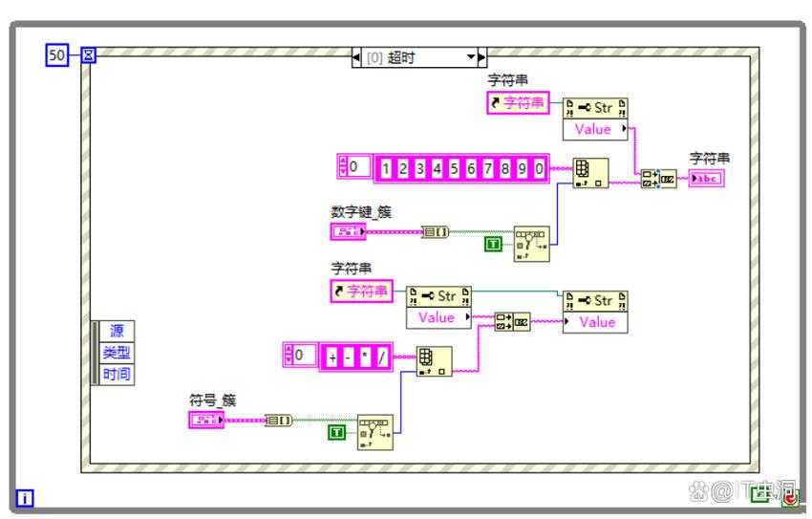The height and width of the screenshot is (519, 812).
Task: Select the 字符串 abc indicator terminal
Action: [x=706, y=179]
